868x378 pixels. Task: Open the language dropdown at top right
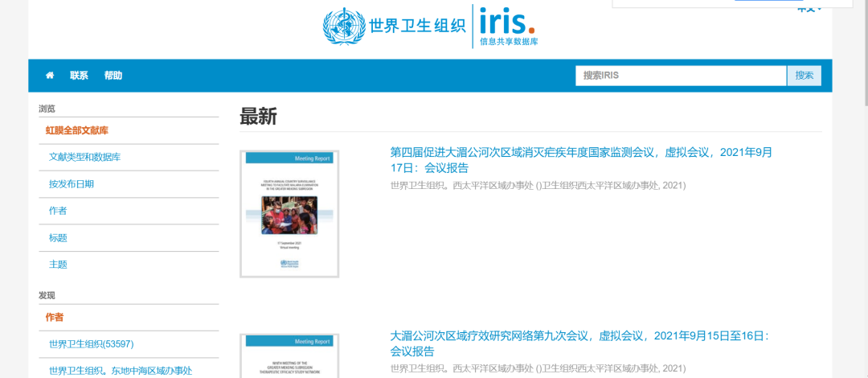pyautogui.click(x=809, y=8)
